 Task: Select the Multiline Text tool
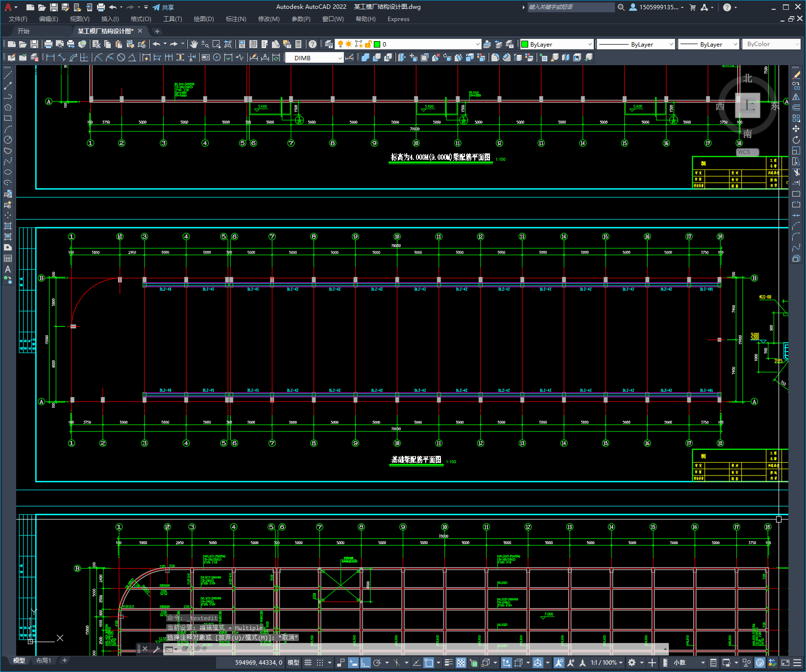pyautogui.click(x=8, y=269)
